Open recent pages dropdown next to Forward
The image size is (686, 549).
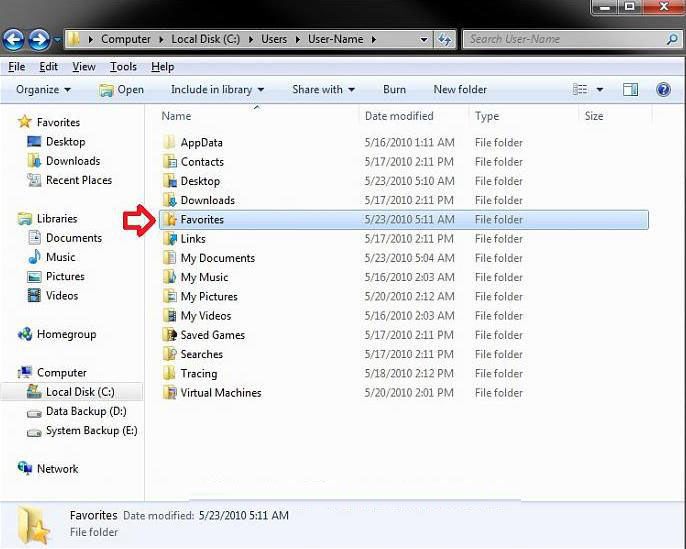57,40
